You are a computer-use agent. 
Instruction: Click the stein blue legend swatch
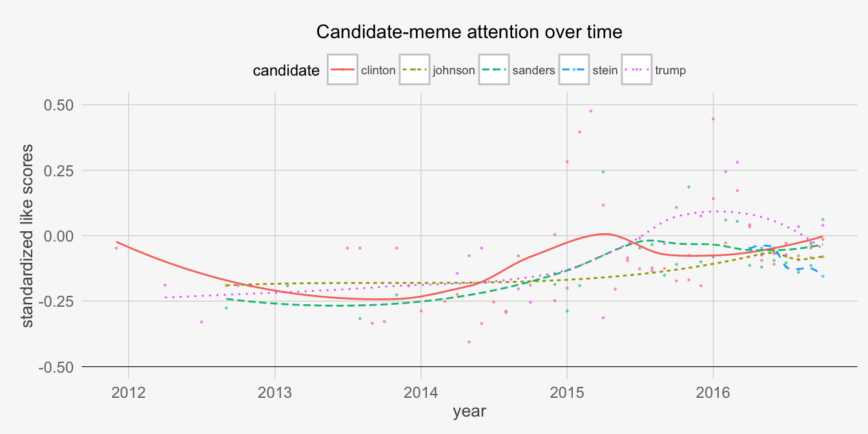[574, 70]
